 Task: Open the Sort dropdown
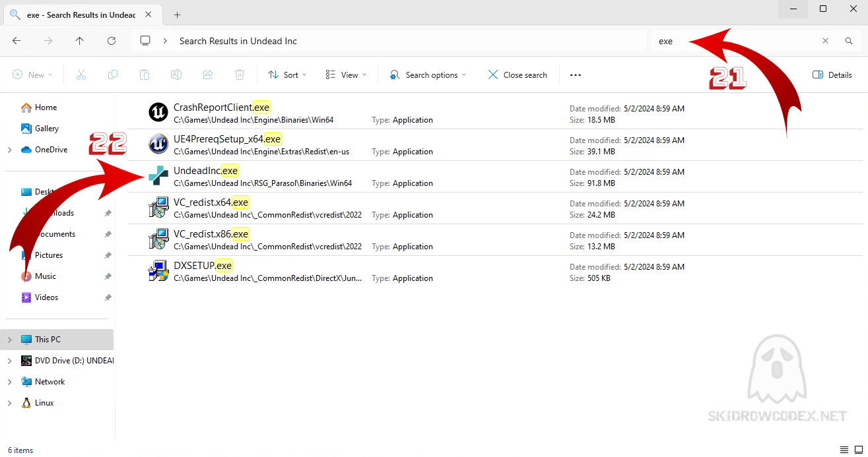tap(287, 75)
